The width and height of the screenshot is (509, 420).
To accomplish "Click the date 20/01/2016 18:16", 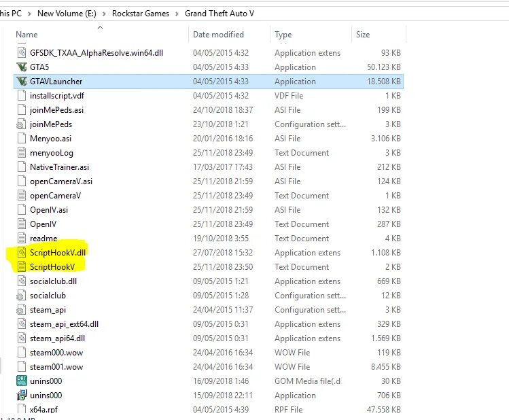I will click(223, 139).
